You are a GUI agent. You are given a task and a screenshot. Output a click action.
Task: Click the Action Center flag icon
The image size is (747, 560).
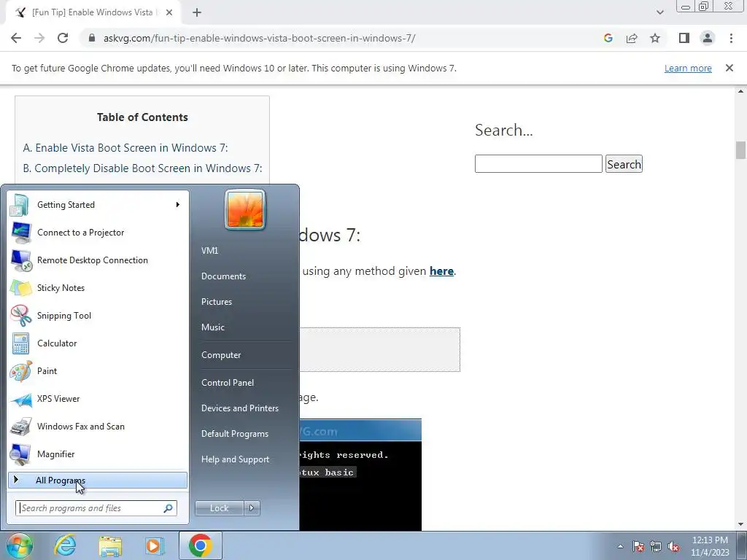click(x=638, y=546)
